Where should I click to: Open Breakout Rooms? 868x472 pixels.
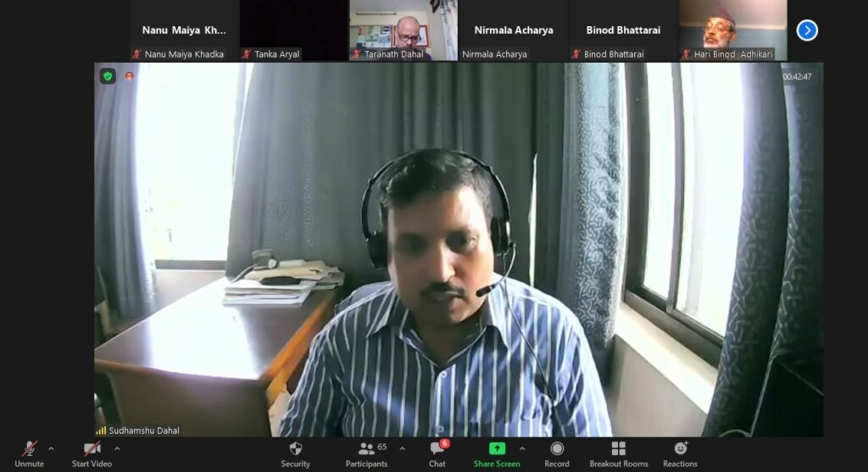pyautogui.click(x=619, y=453)
